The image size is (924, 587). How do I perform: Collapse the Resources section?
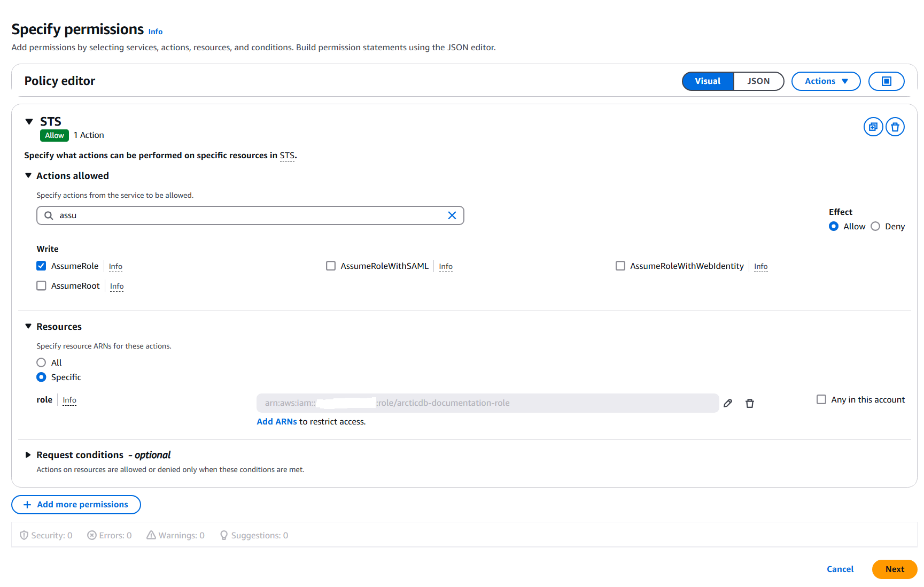coord(28,327)
